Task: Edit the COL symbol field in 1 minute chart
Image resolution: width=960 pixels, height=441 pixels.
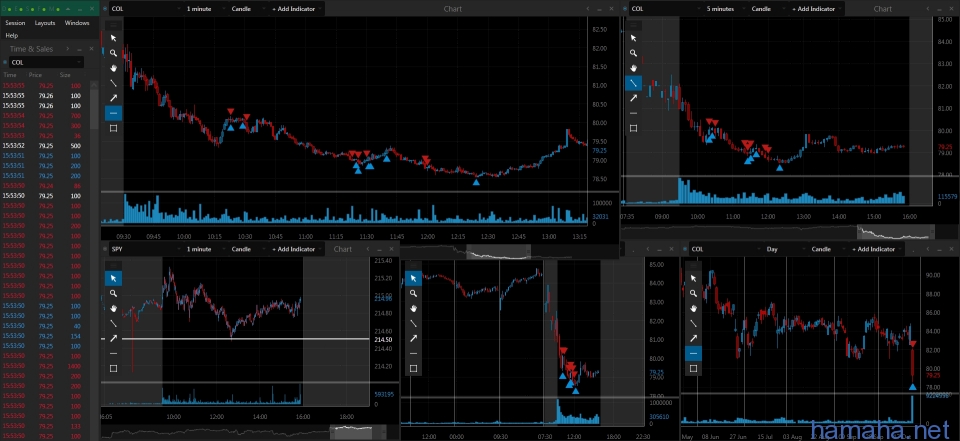Action: click(144, 9)
